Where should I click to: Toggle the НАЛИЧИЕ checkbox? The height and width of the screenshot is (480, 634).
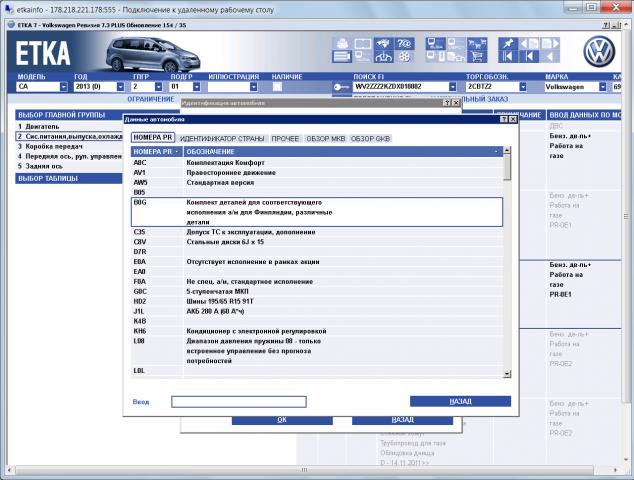[x=277, y=87]
